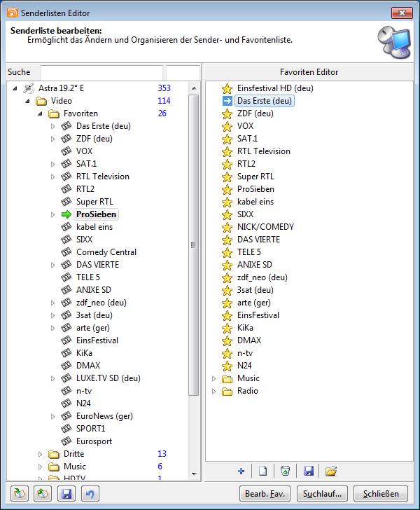
Task: Click the export channel list icon
Action: (43, 494)
